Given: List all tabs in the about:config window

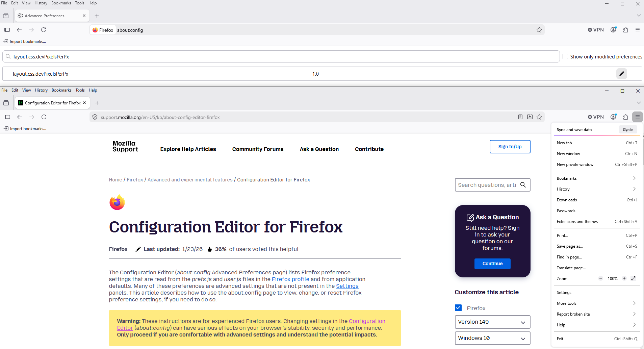Looking at the screenshot, I should pyautogui.click(x=639, y=16).
